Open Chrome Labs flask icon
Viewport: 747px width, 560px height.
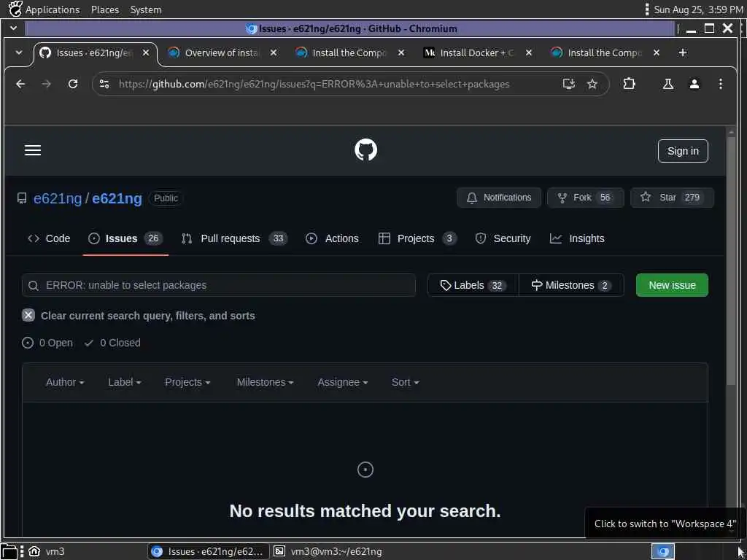point(668,85)
